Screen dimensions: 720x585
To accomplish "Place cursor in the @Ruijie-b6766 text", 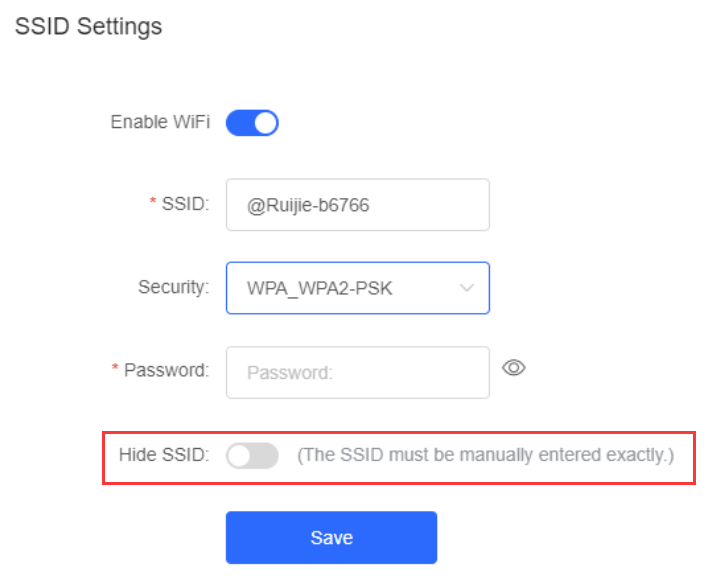I will tap(308, 205).
